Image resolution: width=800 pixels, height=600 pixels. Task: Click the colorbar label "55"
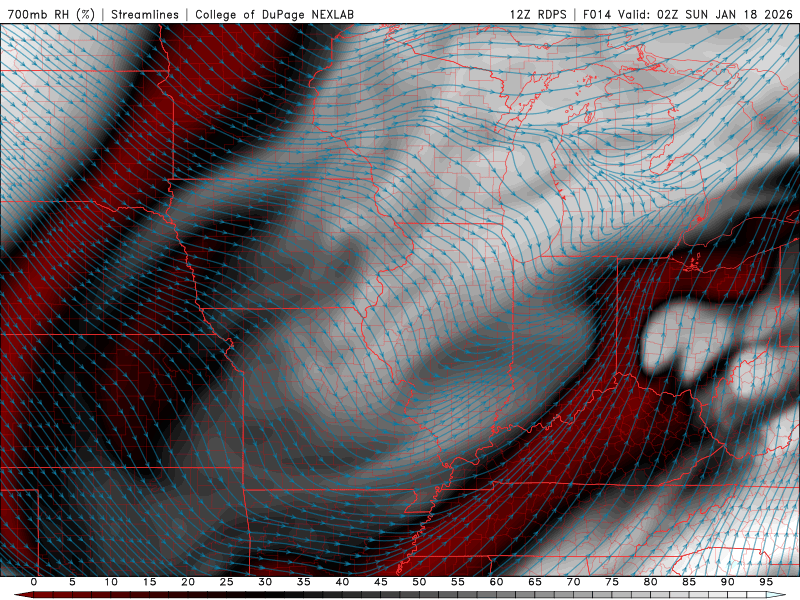pyautogui.click(x=458, y=582)
